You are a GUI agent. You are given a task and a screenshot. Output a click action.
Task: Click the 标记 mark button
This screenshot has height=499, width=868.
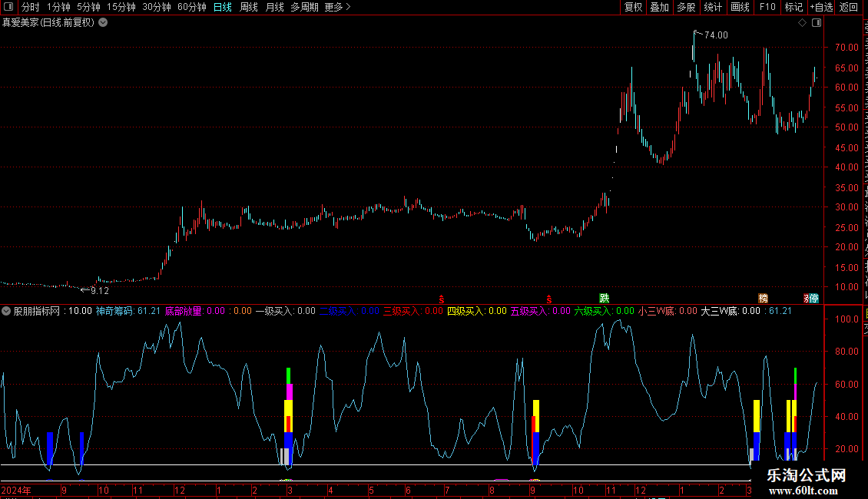(x=793, y=7)
